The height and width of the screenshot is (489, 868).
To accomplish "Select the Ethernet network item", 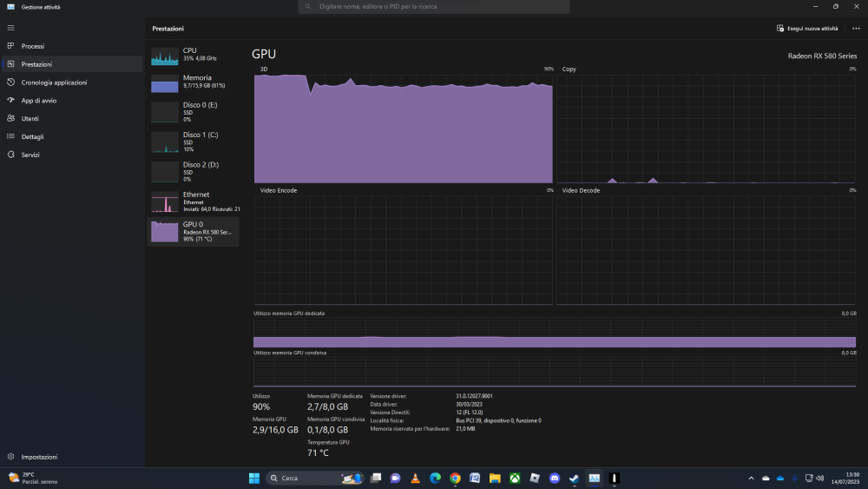I will [194, 202].
